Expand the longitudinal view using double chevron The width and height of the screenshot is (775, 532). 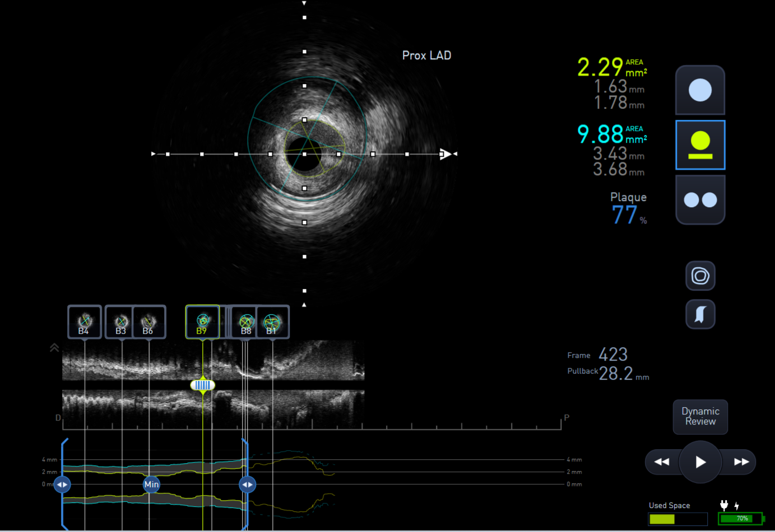click(54, 348)
